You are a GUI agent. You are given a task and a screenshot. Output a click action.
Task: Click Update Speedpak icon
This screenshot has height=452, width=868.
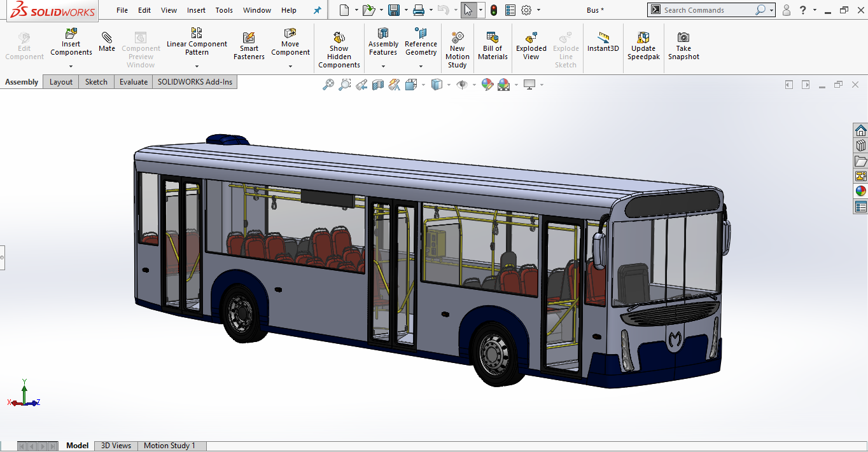click(x=643, y=46)
